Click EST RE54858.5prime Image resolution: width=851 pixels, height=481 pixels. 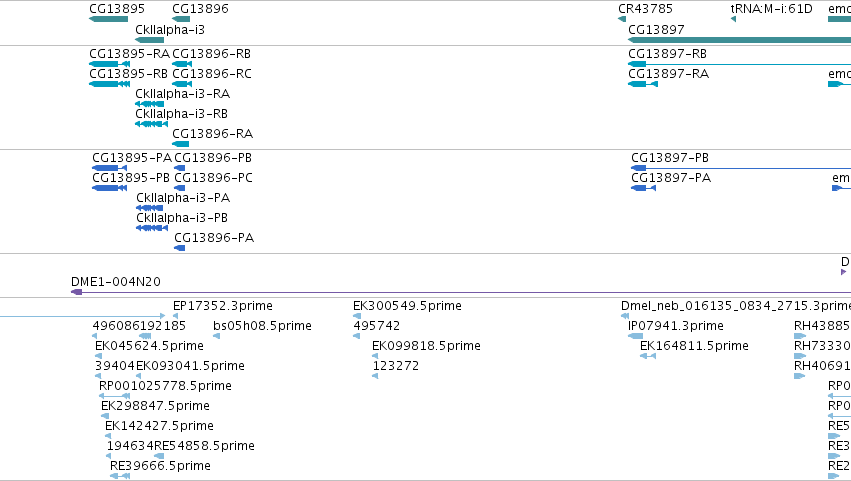(204, 447)
